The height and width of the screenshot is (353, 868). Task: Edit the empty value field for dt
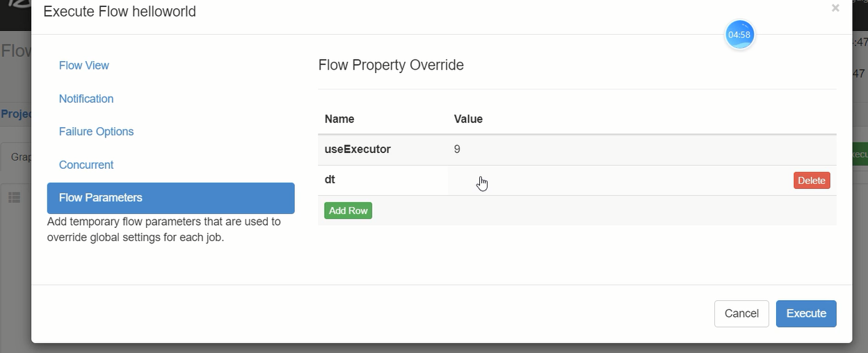tap(612, 181)
